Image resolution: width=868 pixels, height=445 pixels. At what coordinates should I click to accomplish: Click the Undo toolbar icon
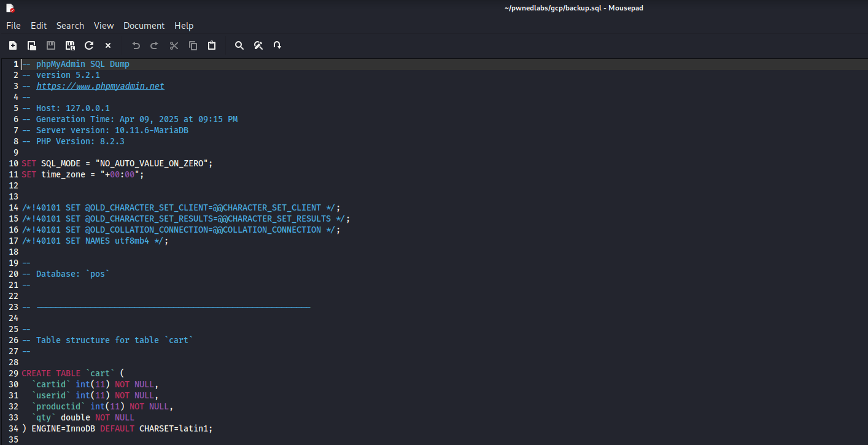(x=136, y=45)
